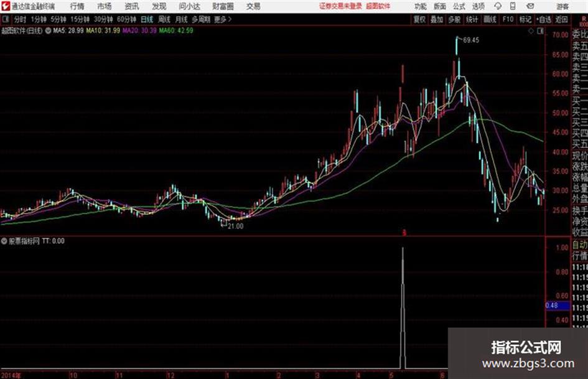Open the 选项 menu

click(x=478, y=6)
